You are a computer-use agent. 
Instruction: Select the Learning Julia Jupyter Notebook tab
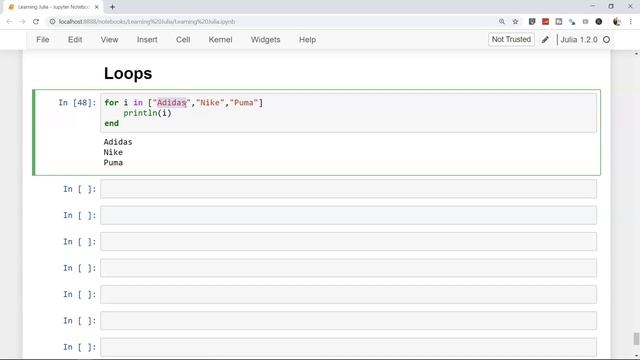[53, 7]
